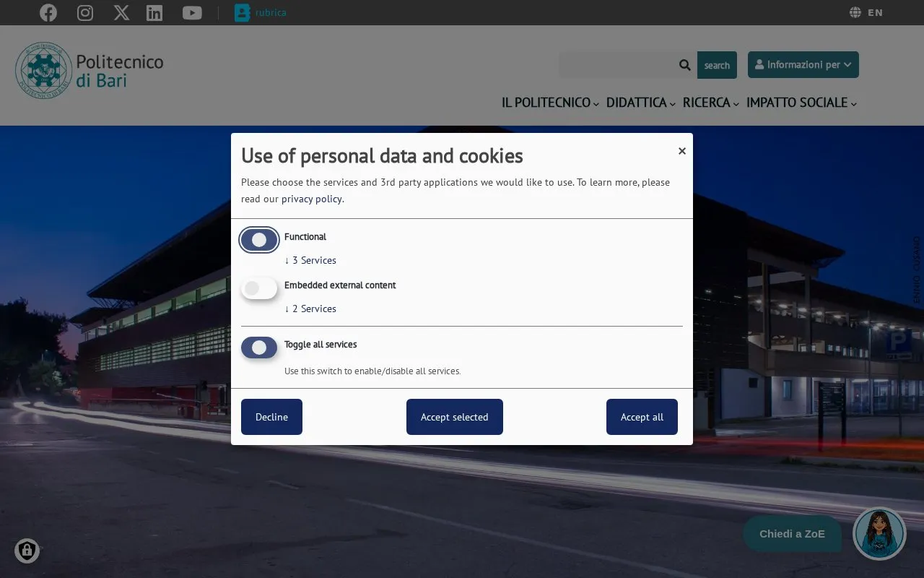This screenshot has height=578, width=924.
Task: Click the Politecnico di Bari logo
Action: 90,70
